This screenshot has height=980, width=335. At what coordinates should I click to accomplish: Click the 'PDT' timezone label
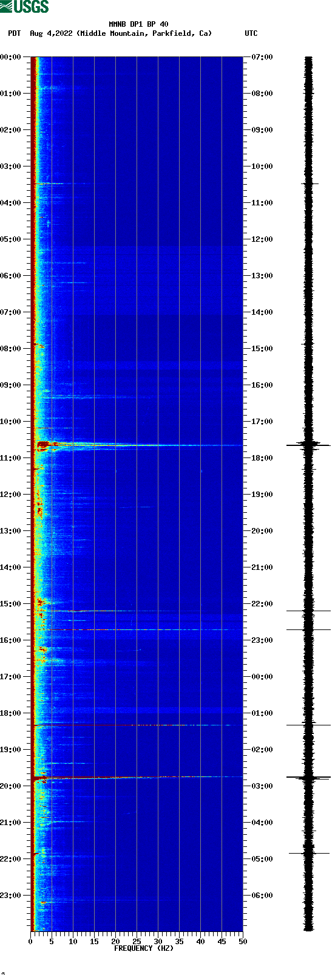pyautogui.click(x=14, y=33)
